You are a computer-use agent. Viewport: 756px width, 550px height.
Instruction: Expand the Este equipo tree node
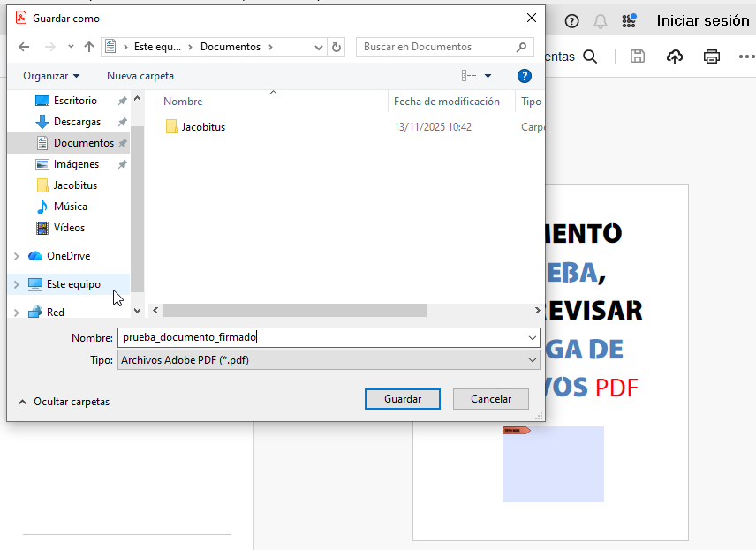pyautogui.click(x=16, y=284)
